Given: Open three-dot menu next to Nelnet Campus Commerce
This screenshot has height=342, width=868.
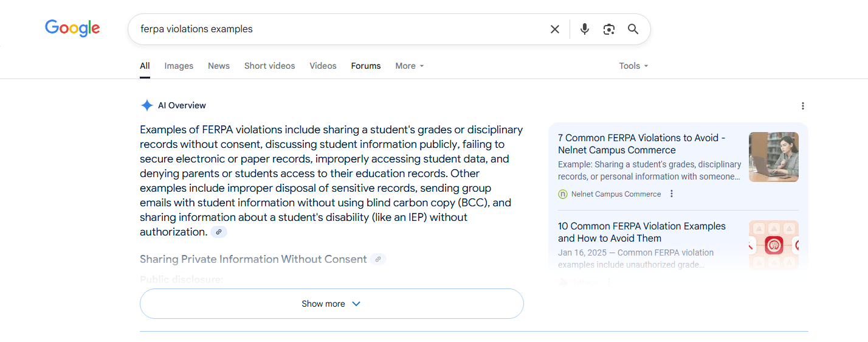Looking at the screenshot, I should pyautogui.click(x=672, y=194).
